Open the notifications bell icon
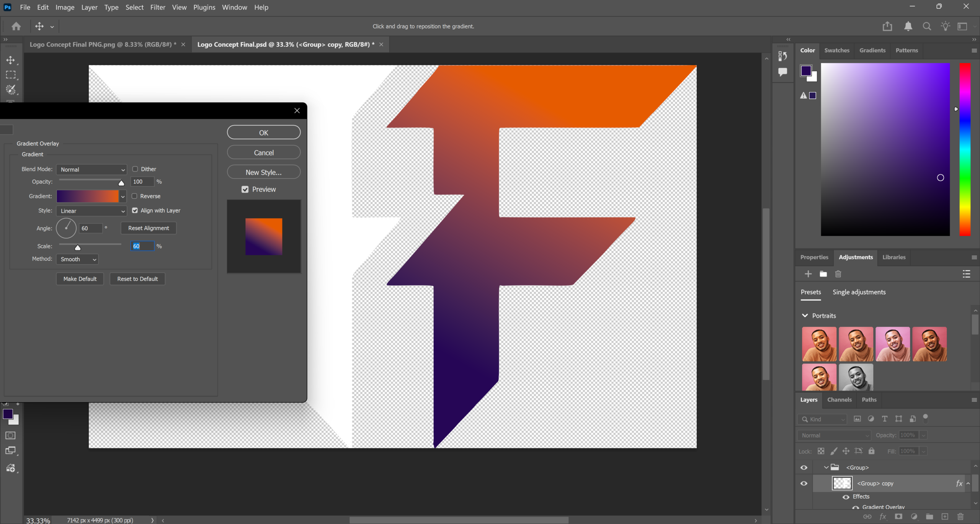The height and width of the screenshot is (524, 980). (x=908, y=26)
